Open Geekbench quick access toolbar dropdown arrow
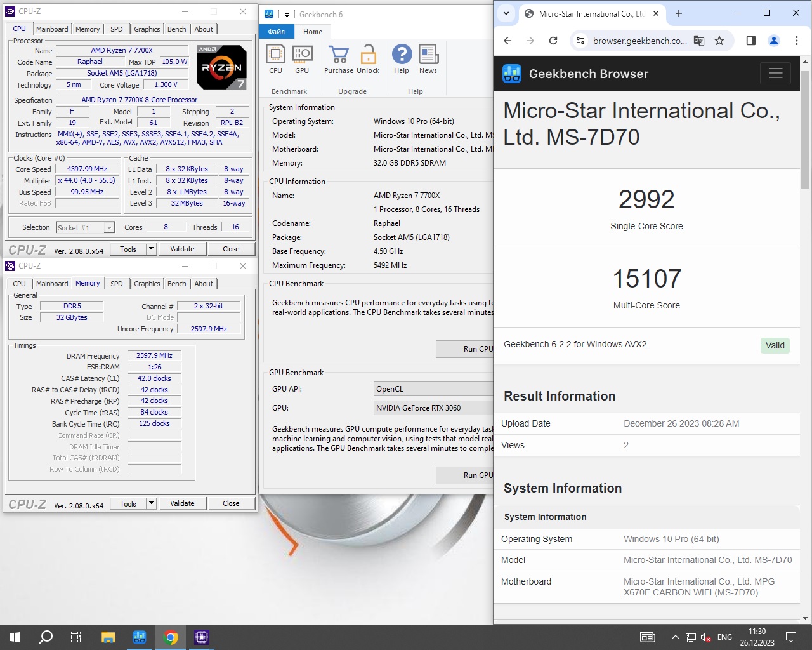 (287, 15)
